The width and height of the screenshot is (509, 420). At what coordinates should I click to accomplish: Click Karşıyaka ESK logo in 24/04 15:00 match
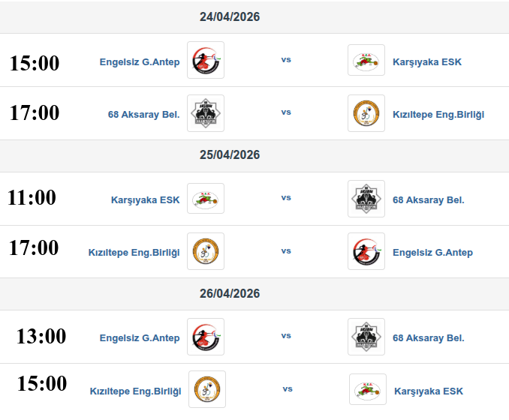point(366,61)
